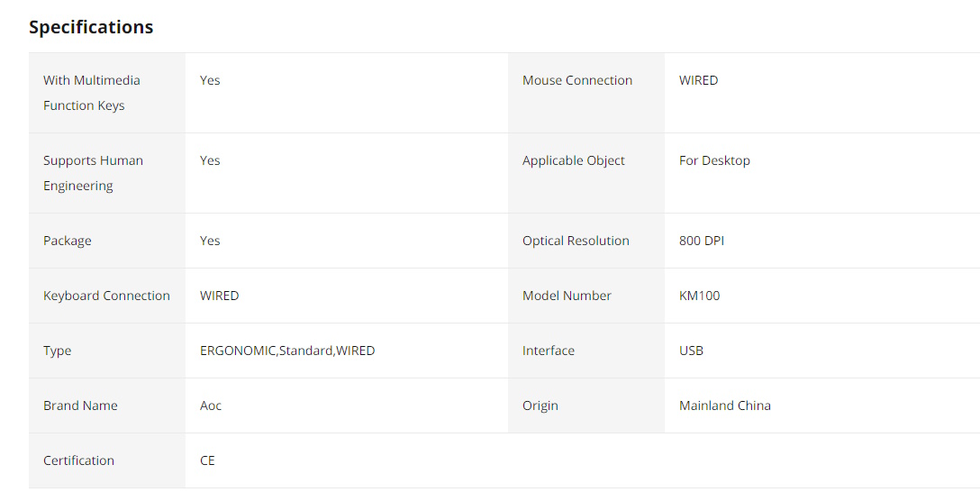Image resolution: width=980 pixels, height=492 pixels.
Task: Select the Certification label cell
Action: [x=78, y=460]
